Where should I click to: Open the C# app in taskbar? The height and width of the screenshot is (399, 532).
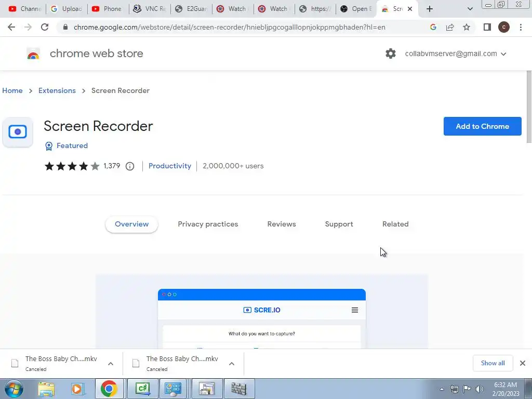point(142,389)
